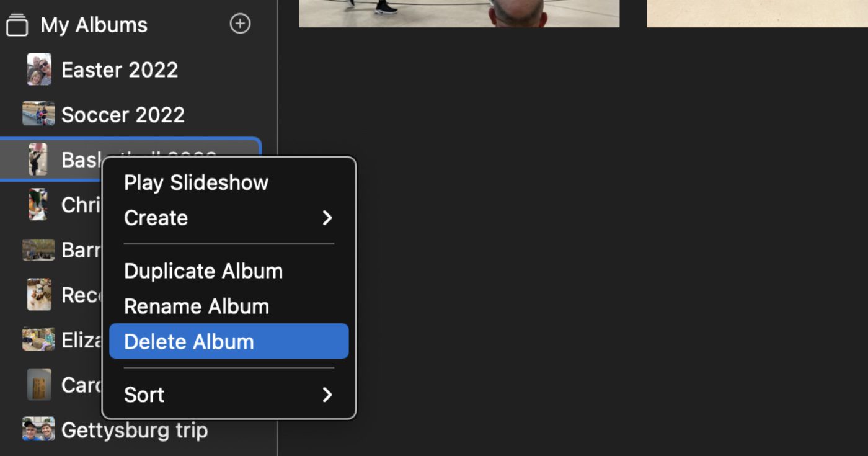This screenshot has height=456, width=868.
Task: Expand the Sort submenu
Action: tap(144, 395)
